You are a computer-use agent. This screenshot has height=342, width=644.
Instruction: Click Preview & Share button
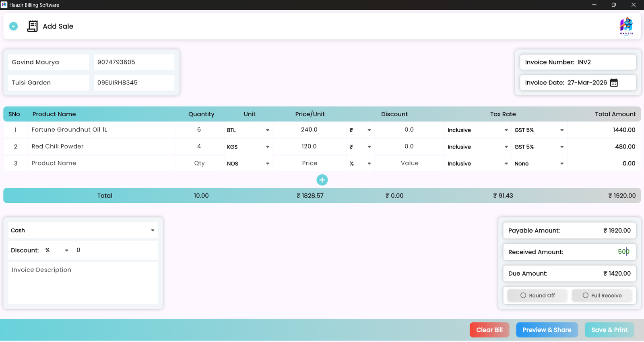tap(547, 330)
